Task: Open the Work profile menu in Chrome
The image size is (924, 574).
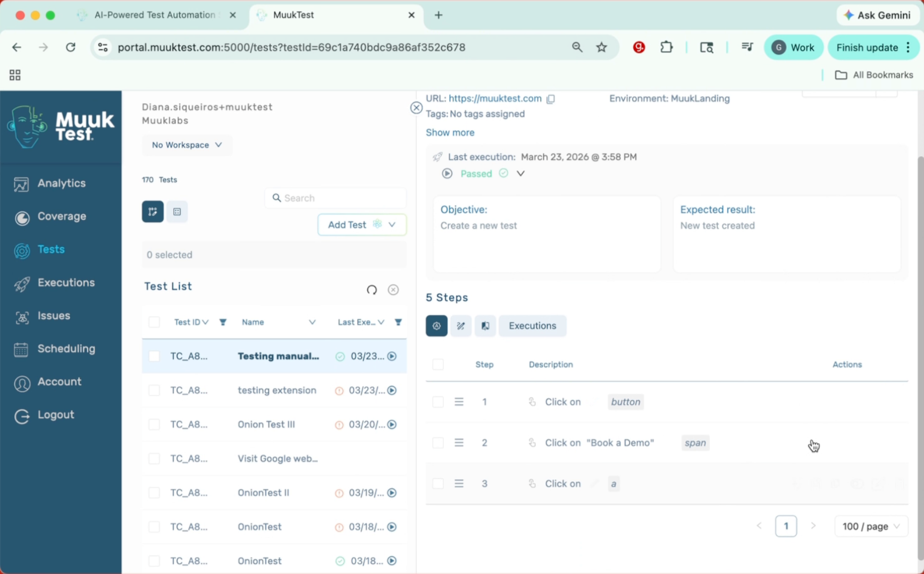Action: 793,47
